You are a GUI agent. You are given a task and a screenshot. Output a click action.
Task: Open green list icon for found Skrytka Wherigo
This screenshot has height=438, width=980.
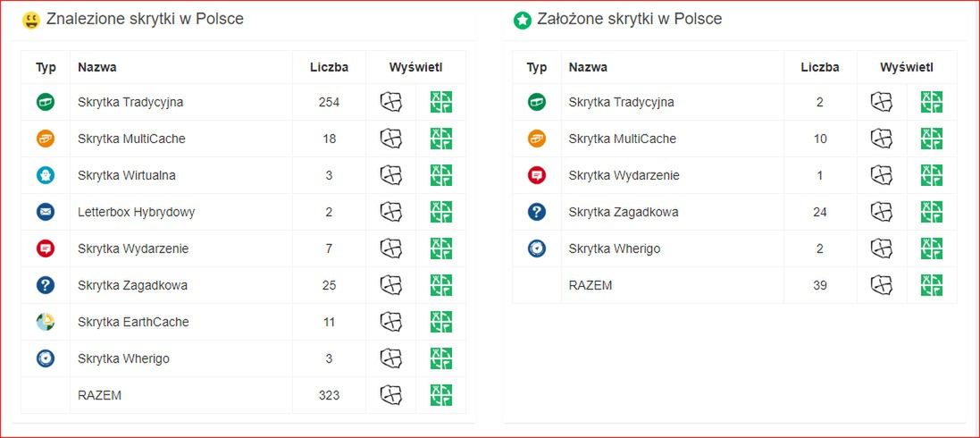pyautogui.click(x=441, y=358)
